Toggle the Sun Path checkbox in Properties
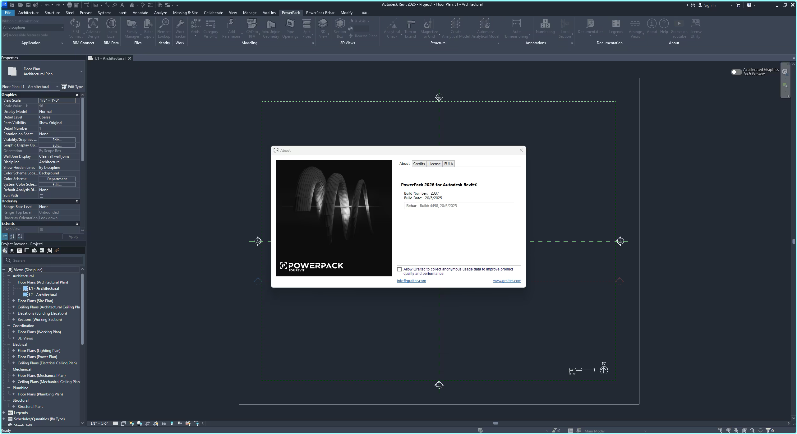 [42, 196]
